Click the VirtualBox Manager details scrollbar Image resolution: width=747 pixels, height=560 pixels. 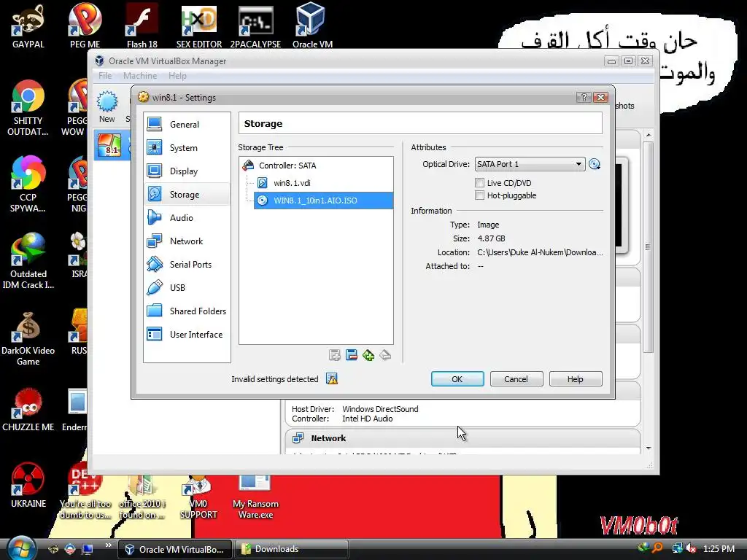click(648, 246)
